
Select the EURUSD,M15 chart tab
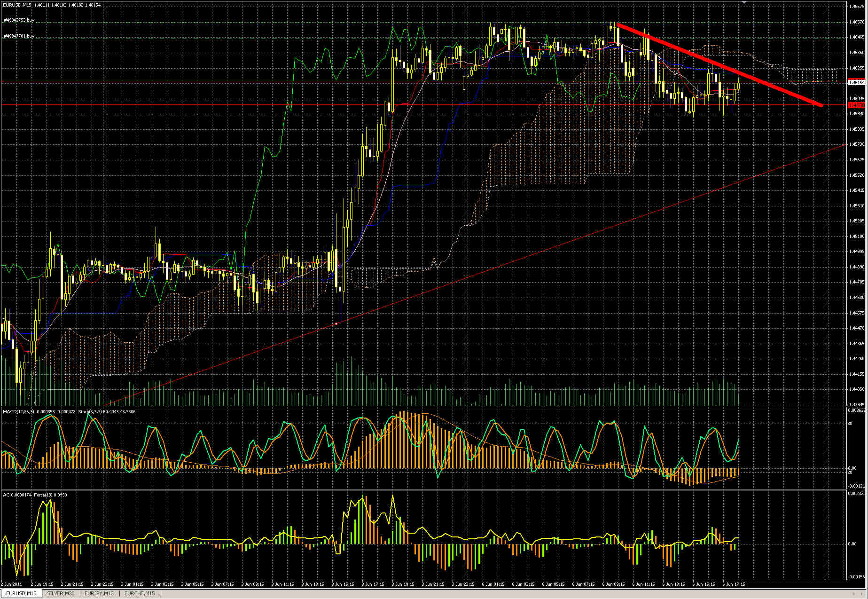point(21,593)
